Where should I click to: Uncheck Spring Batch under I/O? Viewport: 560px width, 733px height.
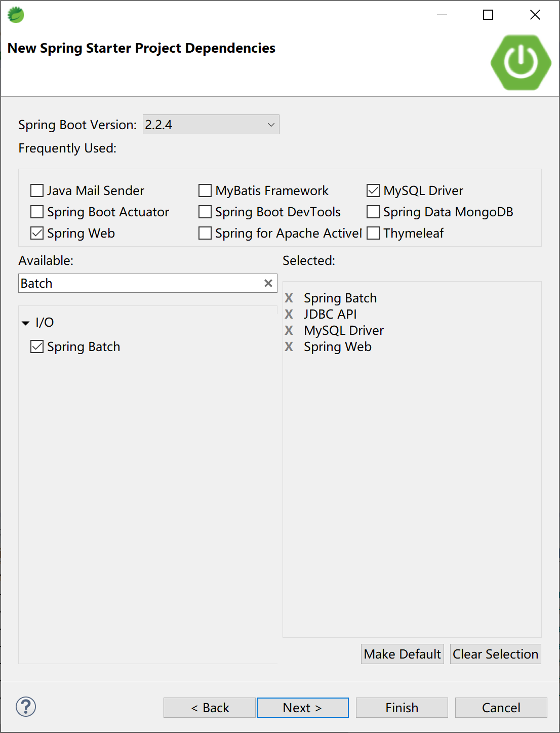37,346
